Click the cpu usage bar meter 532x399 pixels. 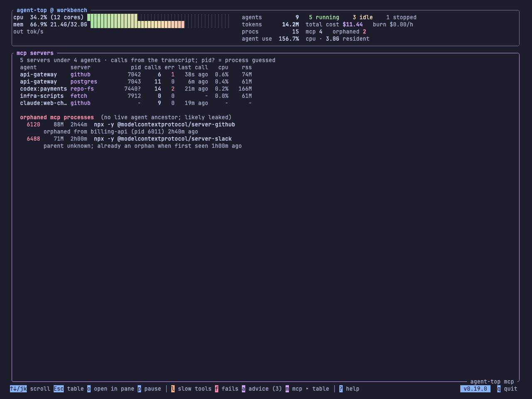coord(158,17)
